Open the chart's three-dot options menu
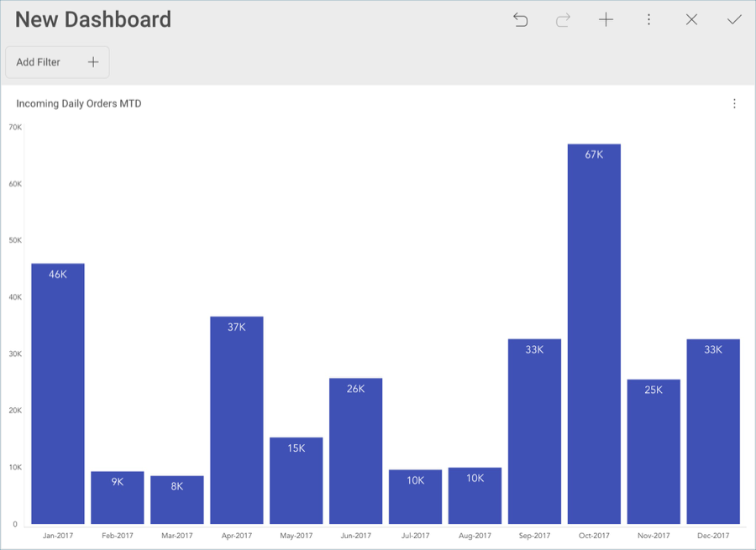 [x=734, y=104]
